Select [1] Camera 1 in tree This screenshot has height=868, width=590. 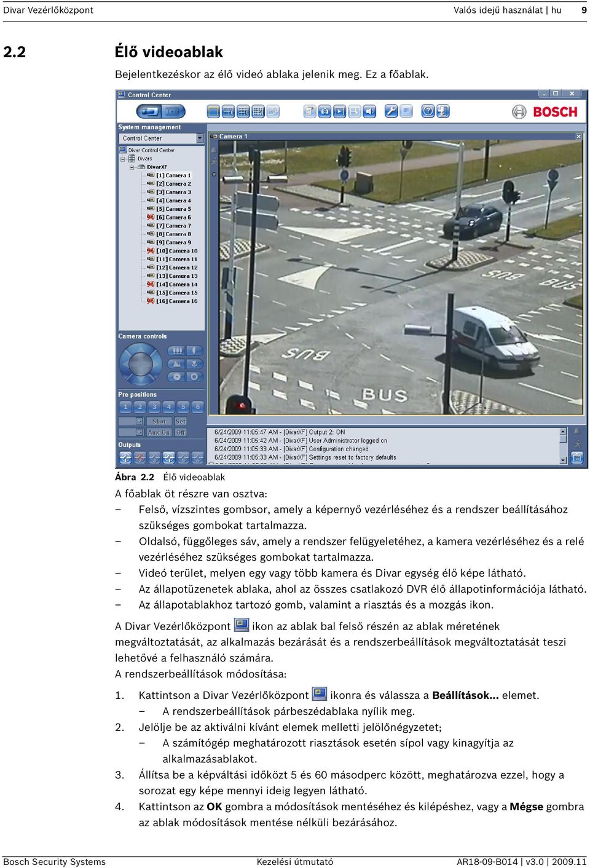tap(173, 175)
